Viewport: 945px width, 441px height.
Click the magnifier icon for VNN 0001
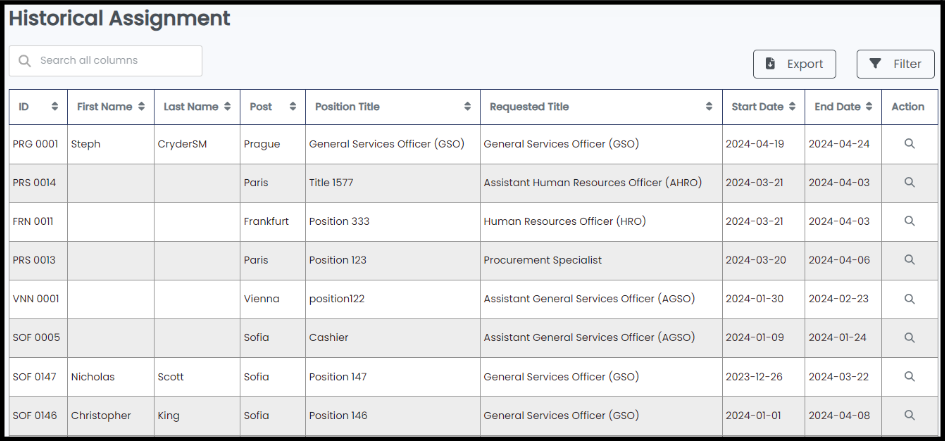click(x=909, y=299)
